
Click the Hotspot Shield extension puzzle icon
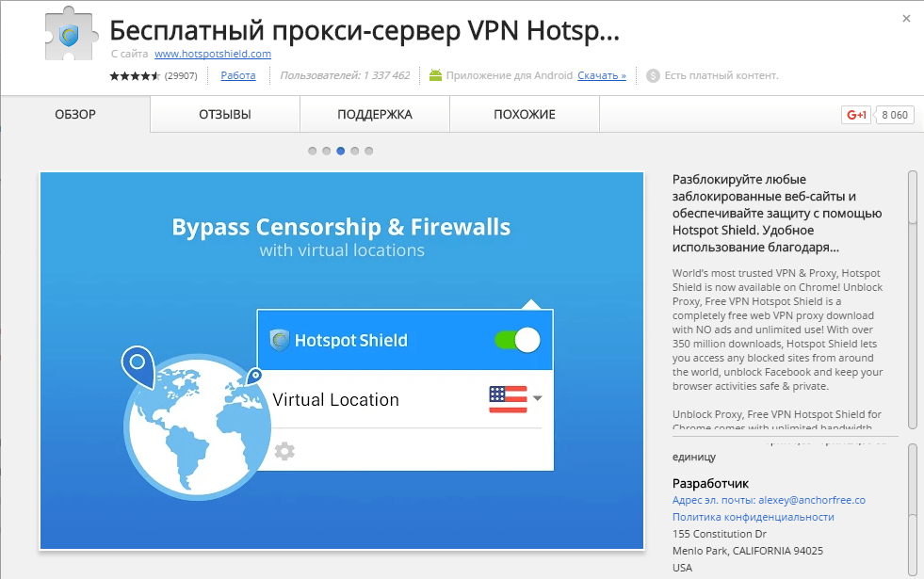[71, 34]
